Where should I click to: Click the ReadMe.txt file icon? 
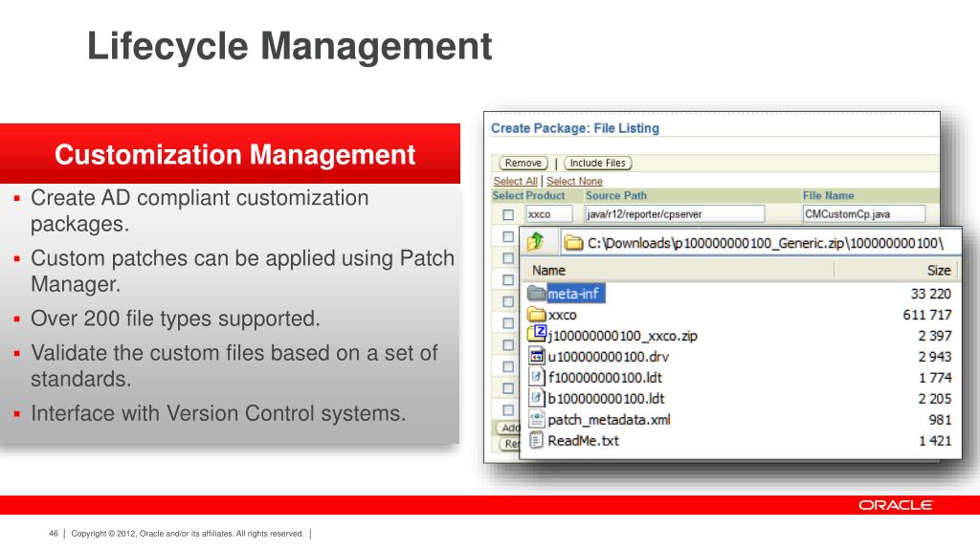pos(536,440)
